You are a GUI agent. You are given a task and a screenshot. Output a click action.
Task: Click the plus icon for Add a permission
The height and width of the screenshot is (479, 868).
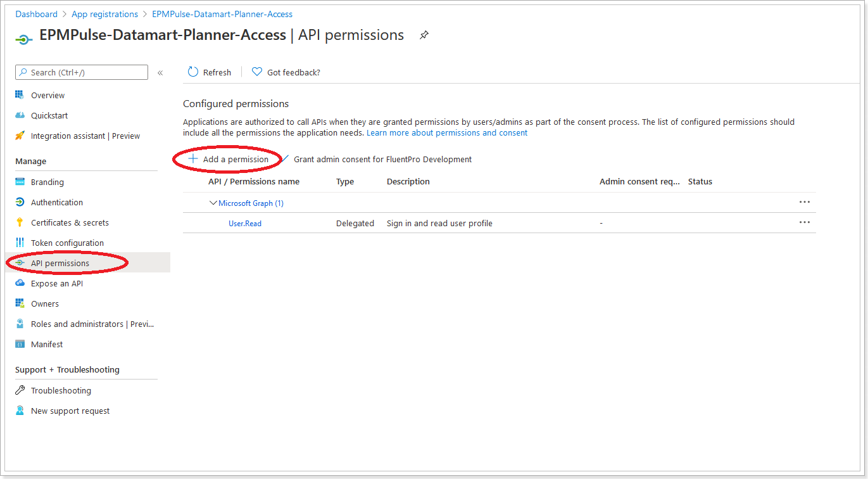tap(193, 159)
